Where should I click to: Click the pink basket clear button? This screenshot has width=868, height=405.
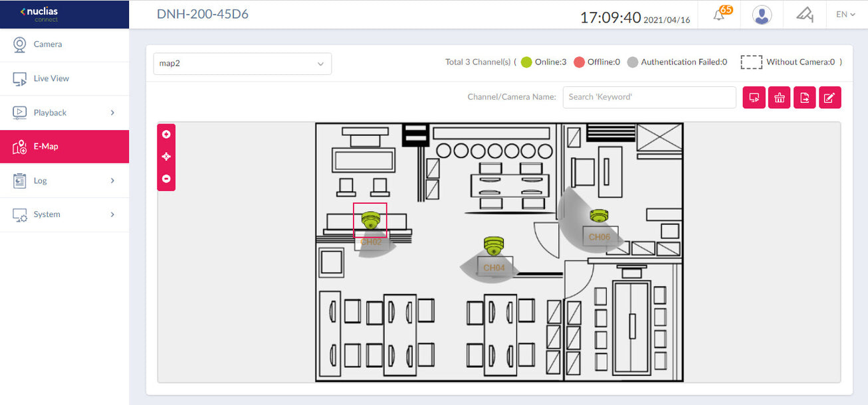pos(779,98)
